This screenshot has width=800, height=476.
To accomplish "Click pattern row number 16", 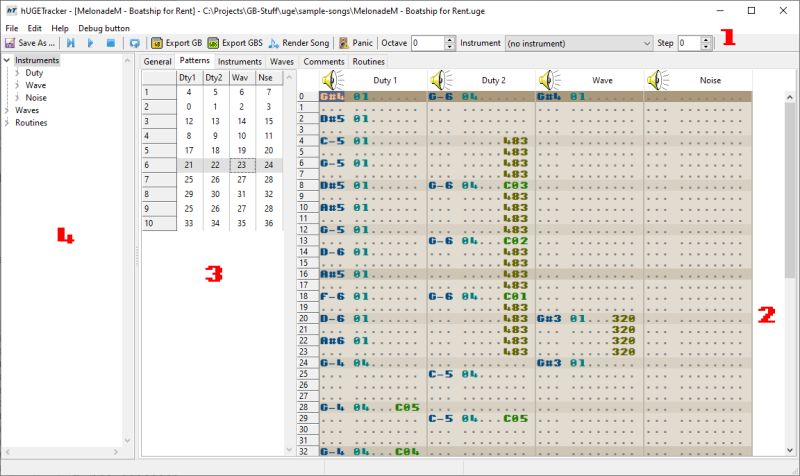I will 308,274.
